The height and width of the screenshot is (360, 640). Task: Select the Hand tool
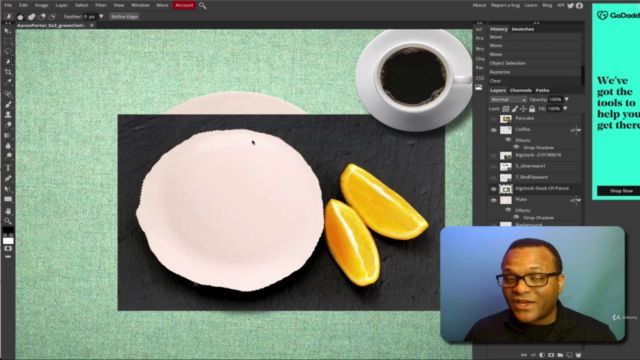(8, 211)
